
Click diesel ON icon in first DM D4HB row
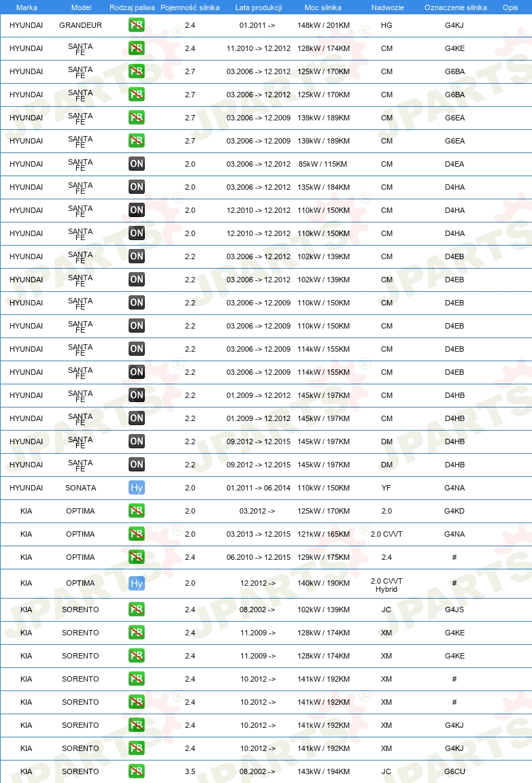pyautogui.click(x=136, y=442)
